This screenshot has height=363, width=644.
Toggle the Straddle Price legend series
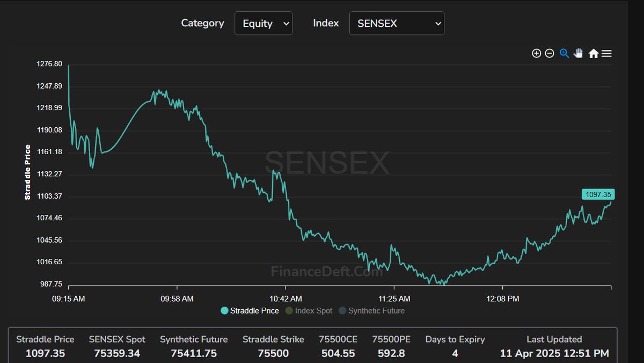pyautogui.click(x=250, y=310)
